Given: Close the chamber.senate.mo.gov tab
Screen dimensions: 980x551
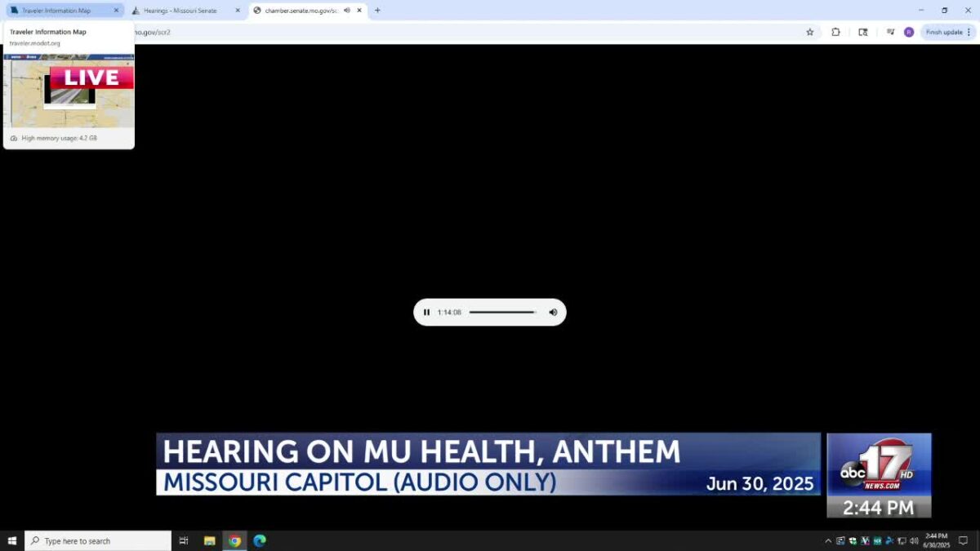Looking at the screenshot, I should point(359,11).
